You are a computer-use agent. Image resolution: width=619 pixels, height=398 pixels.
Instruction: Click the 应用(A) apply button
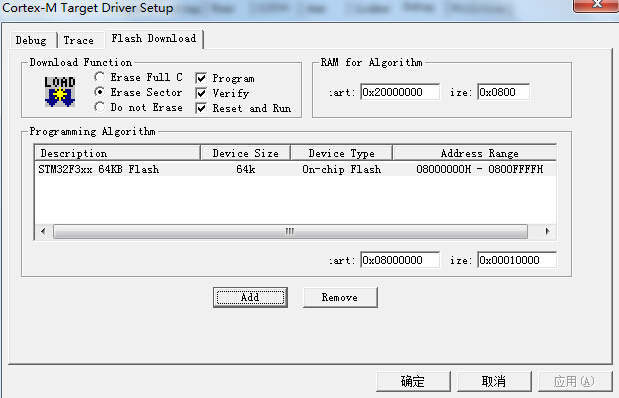point(574,381)
